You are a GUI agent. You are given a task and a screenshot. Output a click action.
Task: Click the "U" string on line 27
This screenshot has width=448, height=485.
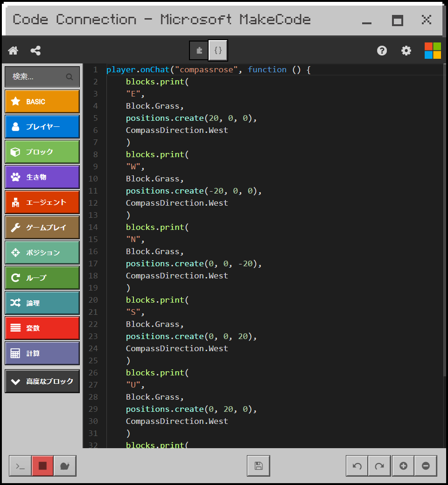coord(133,384)
